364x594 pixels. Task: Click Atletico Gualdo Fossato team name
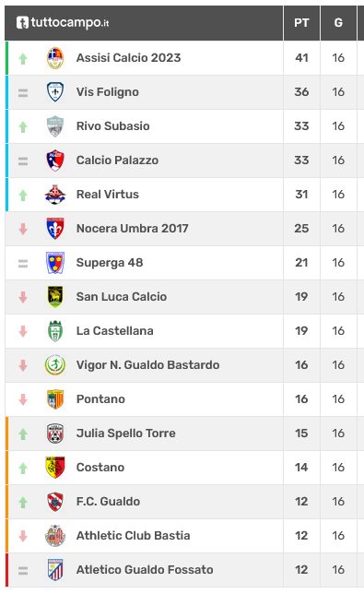pos(145,569)
